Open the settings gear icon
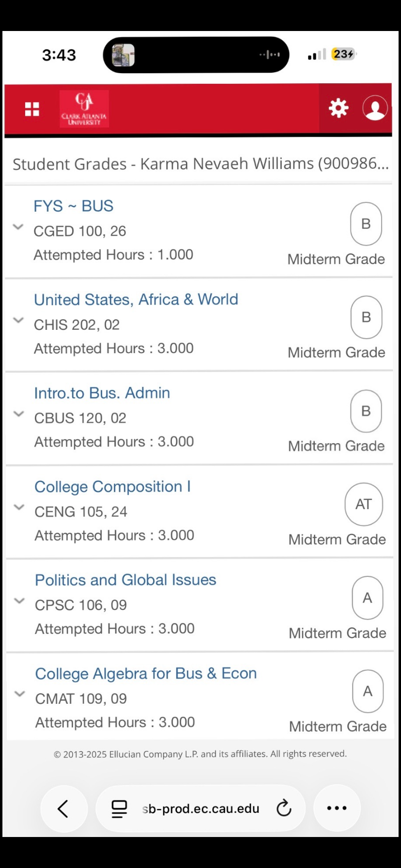Viewport: 401px width, 868px height. pos(339,108)
